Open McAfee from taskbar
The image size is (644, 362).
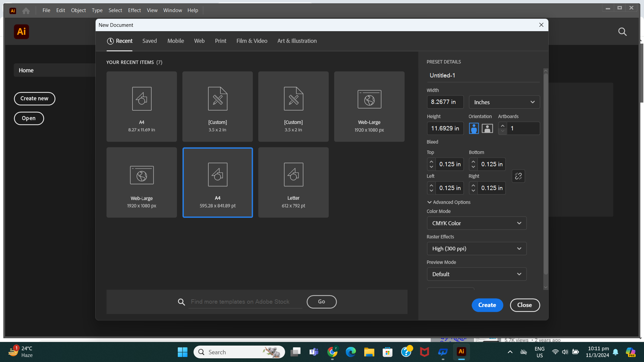pyautogui.click(x=425, y=352)
